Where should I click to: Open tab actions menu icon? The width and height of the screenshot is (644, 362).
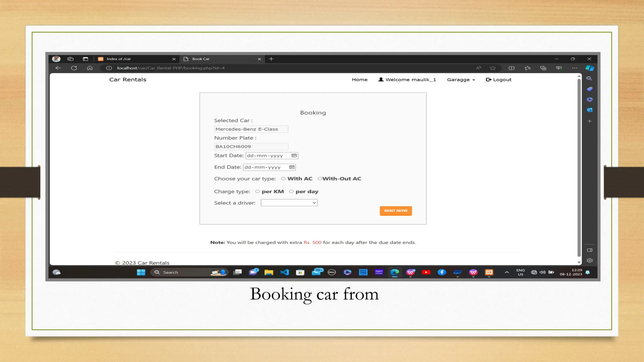tap(85, 59)
